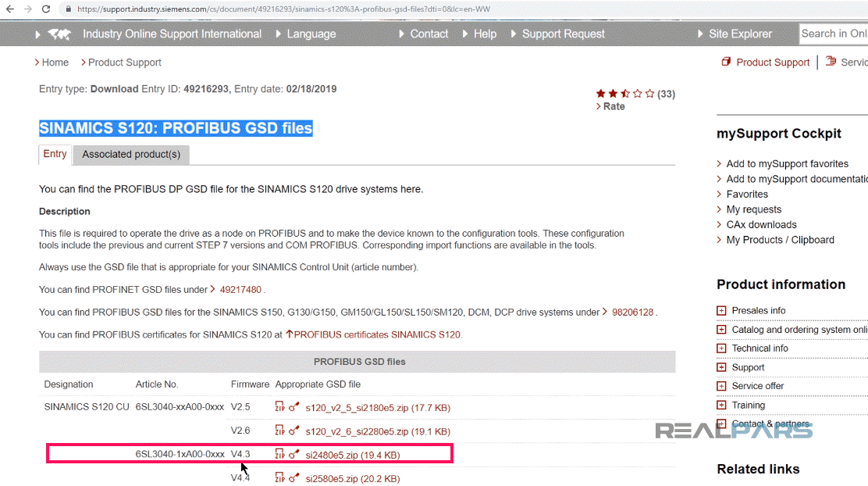The height and width of the screenshot is (486, 868).
Task: Expand Contact & partners section
Action: tap(721, 424)
